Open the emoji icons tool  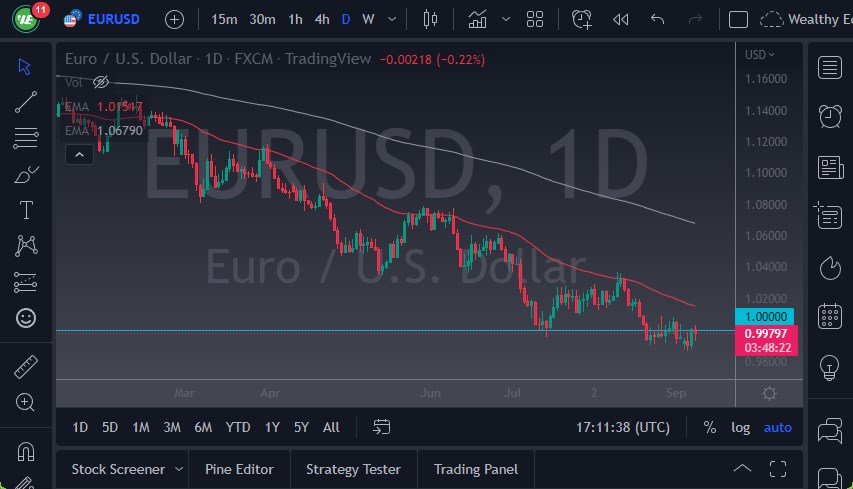26,318
